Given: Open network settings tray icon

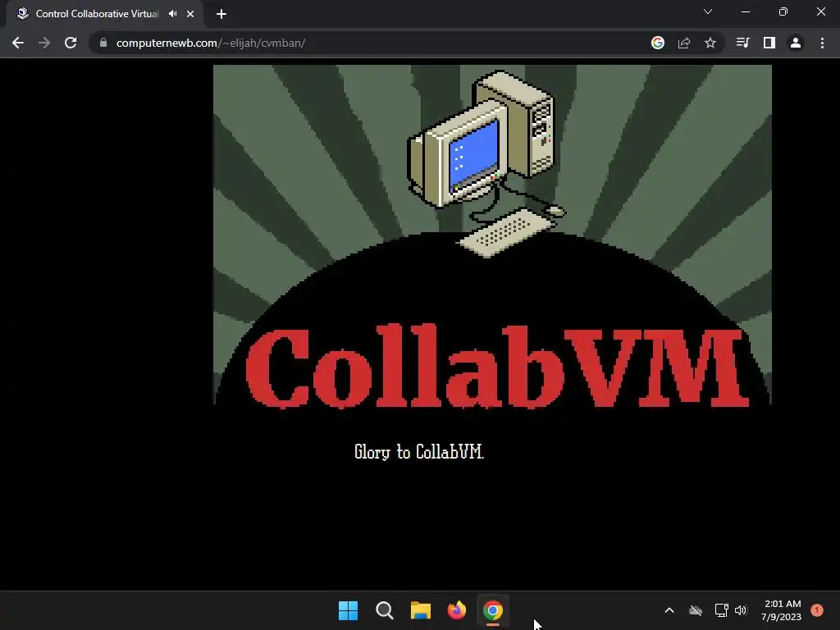Looking at the screenshot, I should [x=722, y=610].
